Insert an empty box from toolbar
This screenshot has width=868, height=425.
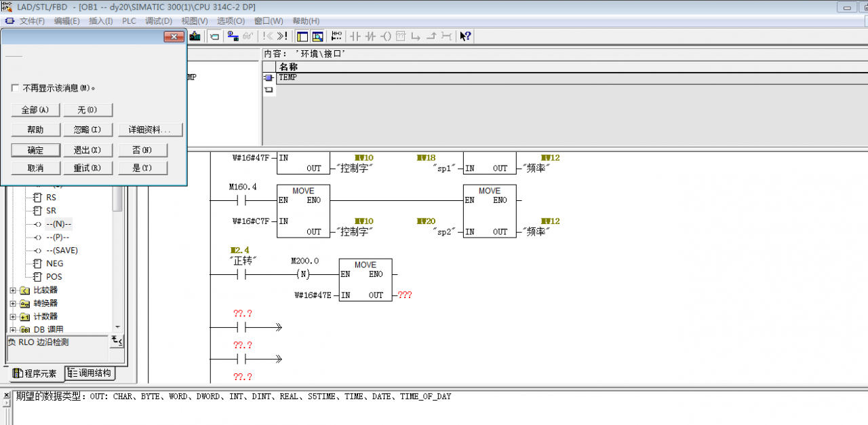pyautogui.click(x=401, y=36)
